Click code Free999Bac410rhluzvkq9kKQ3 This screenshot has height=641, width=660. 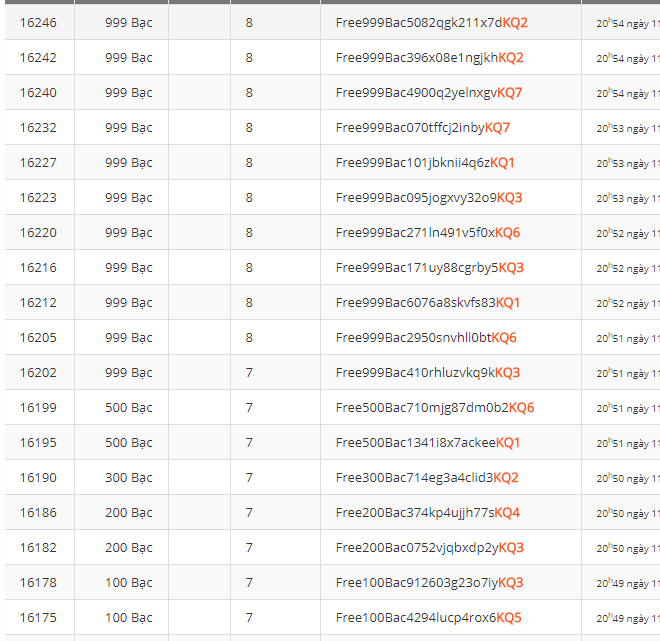[428, 372]
